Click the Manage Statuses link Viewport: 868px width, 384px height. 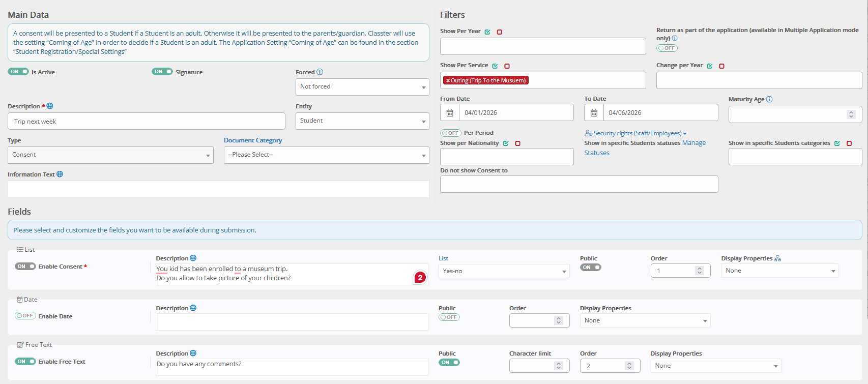[693, 143]
